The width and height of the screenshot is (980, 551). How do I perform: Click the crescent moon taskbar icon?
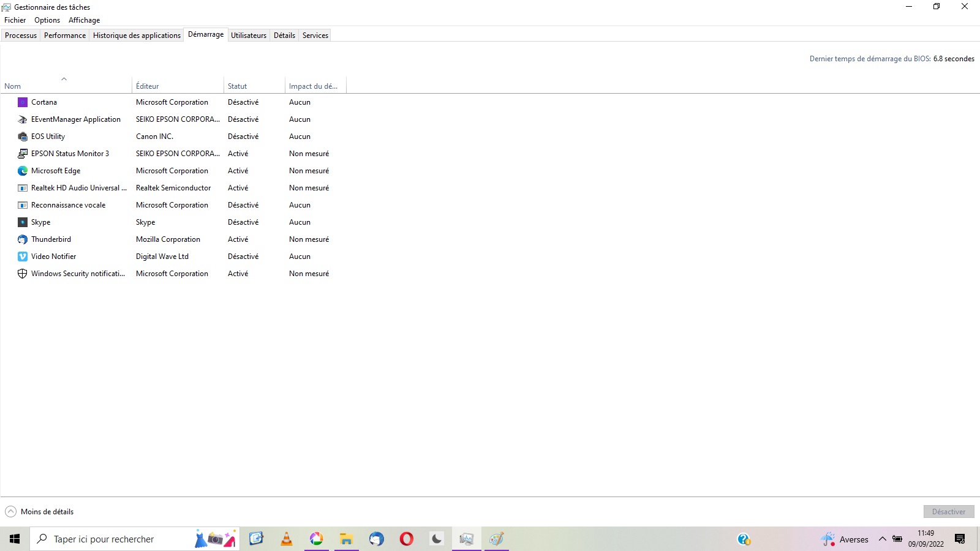tap(437, 539)
